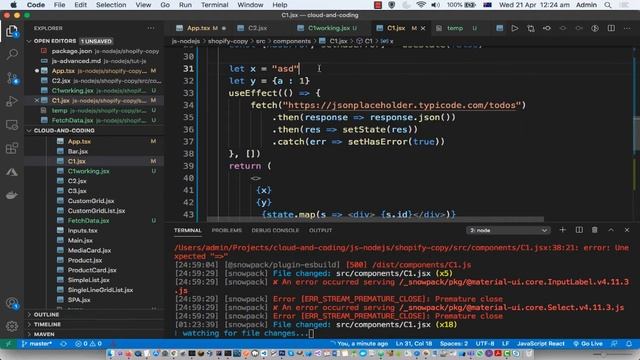Open ProductCard.jsx in the file tree

pos(92,270)
